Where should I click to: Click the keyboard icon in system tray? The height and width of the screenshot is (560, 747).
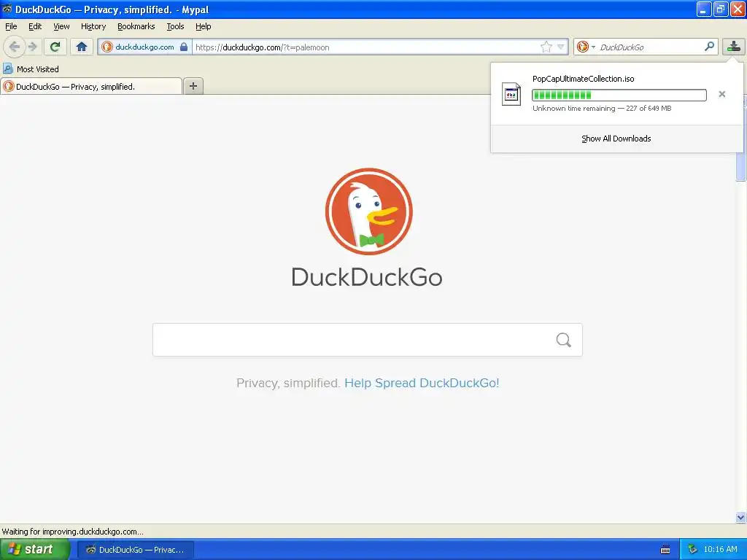coord(665,550)
